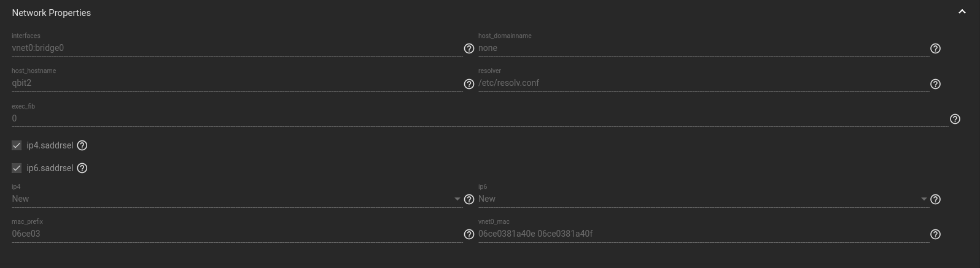Open the ip4 dropdown set to New

pyautogui.click(x=237, y=199)
